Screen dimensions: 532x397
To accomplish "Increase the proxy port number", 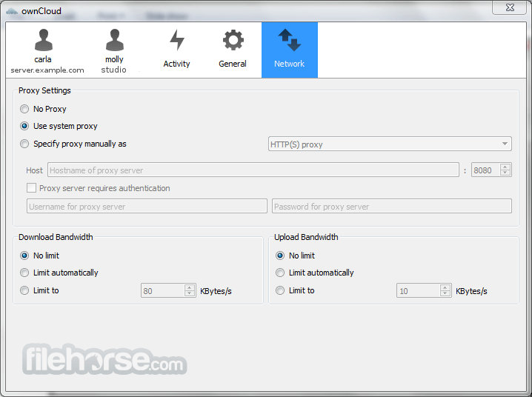I will point(505,167).
